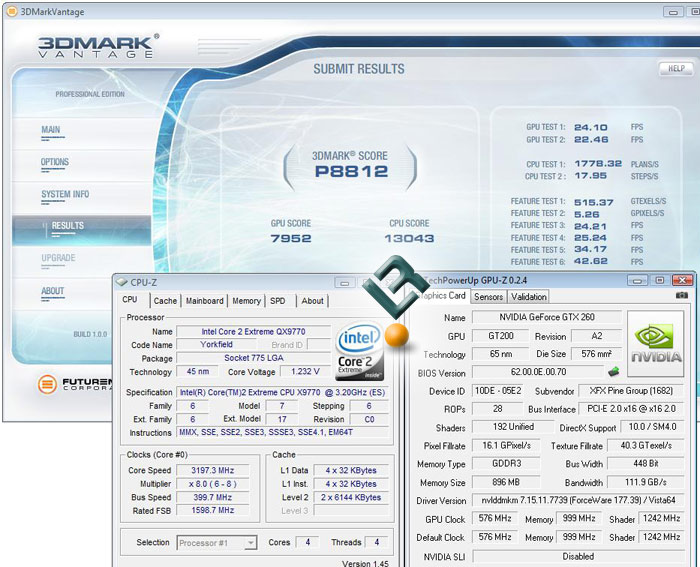The width and height of the screenshot is (700, 567).
Task: Close the GPU-Z window
Action: click(682, 280)
